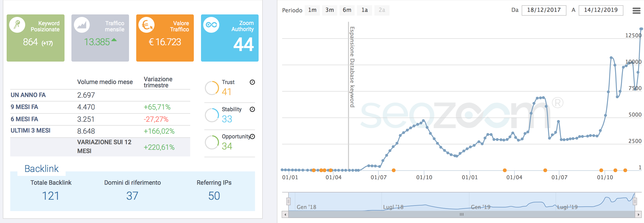Click the +166,02% variation value

159,131
